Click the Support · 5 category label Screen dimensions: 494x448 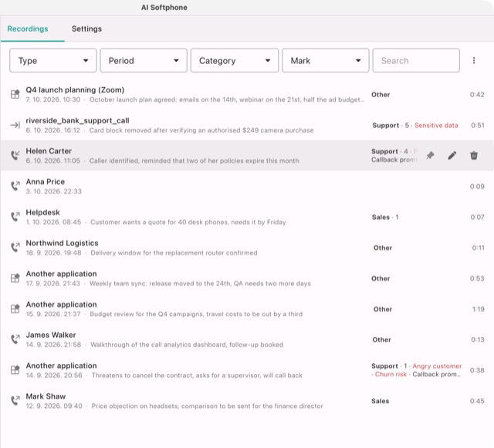point(391,126)
